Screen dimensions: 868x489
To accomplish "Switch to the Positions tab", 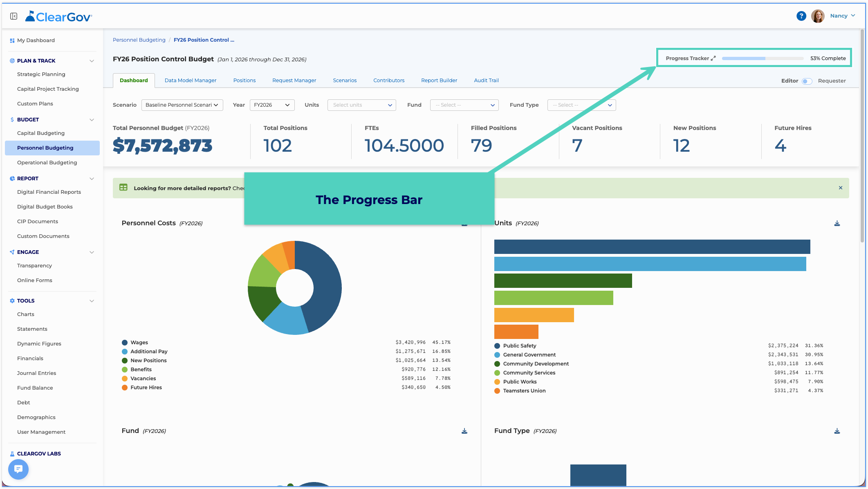I will 244,81.
